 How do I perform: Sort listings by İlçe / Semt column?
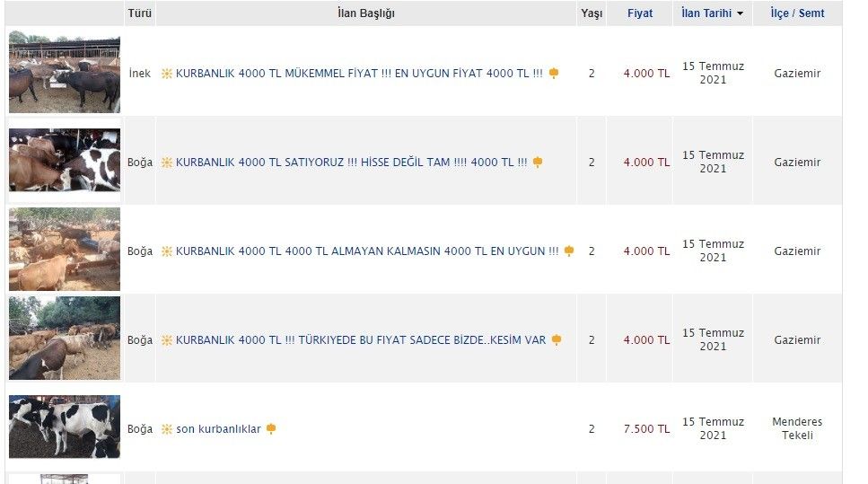pyautogui.click(x=797, y=13)
